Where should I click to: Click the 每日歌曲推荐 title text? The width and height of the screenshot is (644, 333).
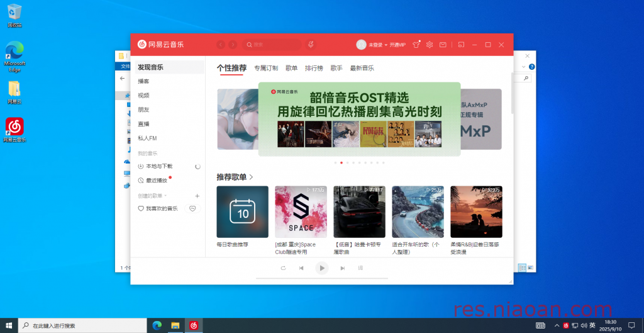[233, 245]
